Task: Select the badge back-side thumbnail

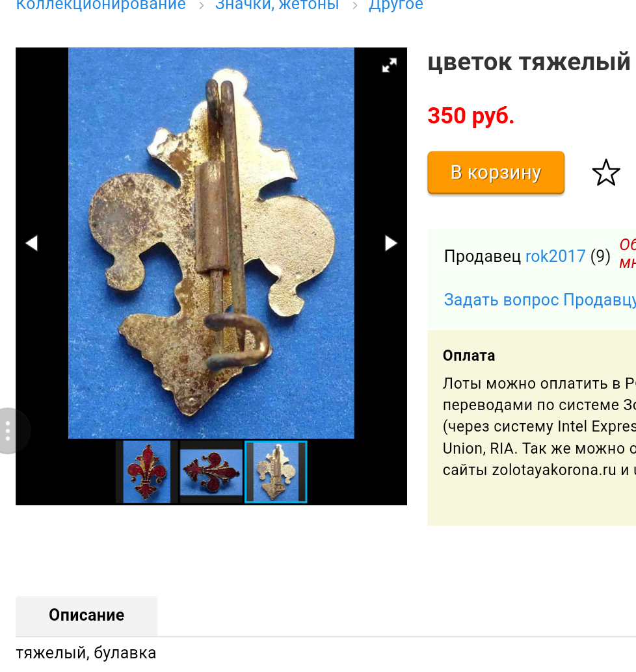Action: 276,471
